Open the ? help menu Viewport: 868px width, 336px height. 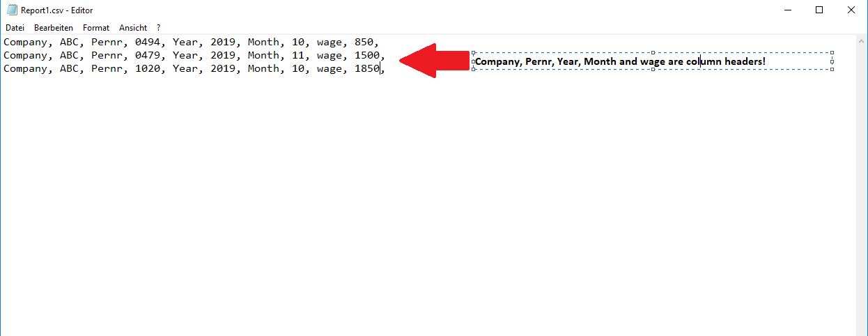pos(159,28)
